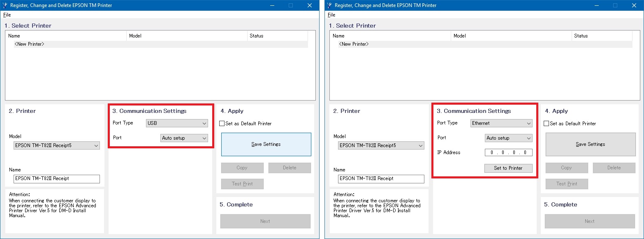Open Model dropdown in the Ethernet window

pos(381,145)
